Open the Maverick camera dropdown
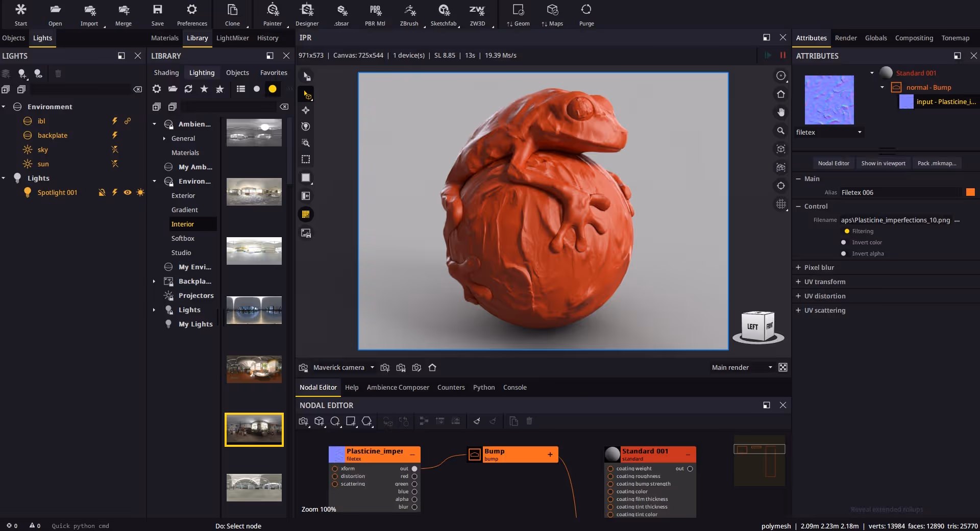Image resolution: width=980 pixels, height=531 pixels. (x=343, y=367)
